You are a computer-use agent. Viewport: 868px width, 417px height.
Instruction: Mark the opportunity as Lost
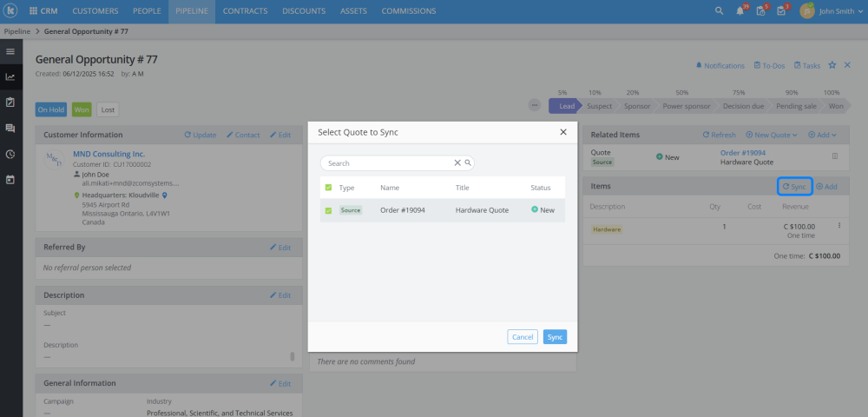(108, 109)
